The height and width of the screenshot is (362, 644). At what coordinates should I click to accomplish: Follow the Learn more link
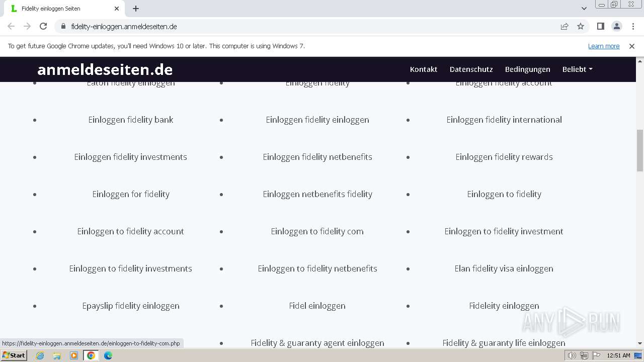tap(604, 46)
